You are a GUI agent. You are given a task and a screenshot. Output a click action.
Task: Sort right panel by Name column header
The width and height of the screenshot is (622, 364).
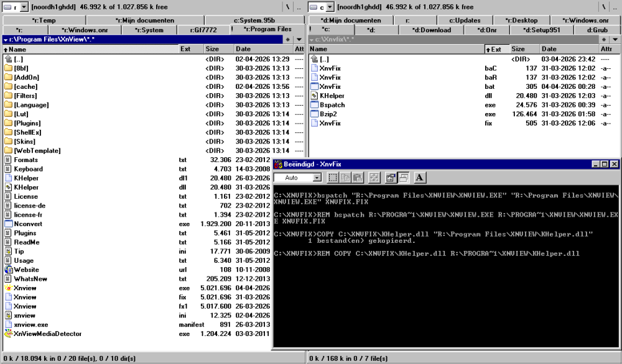pyautogui.click(x=397, y=49)
